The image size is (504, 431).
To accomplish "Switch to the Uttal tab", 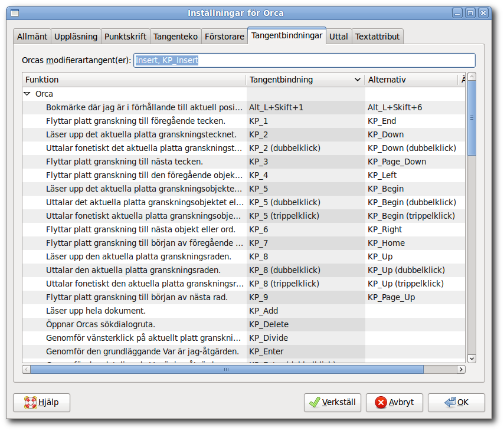I will [339, 37].
